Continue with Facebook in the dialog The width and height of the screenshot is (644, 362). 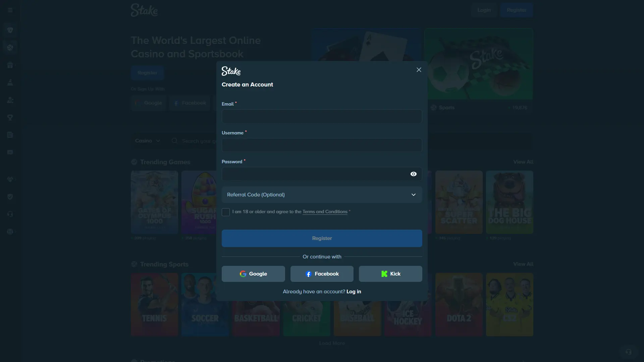tap(322, 274)
